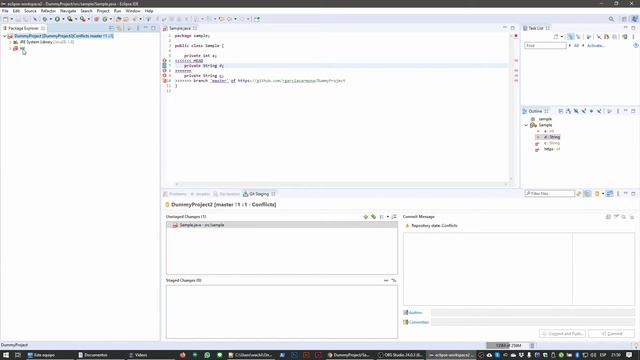Select the 'd : String' field in Outline
Screen dimensions: 640x360
point(548,137)
